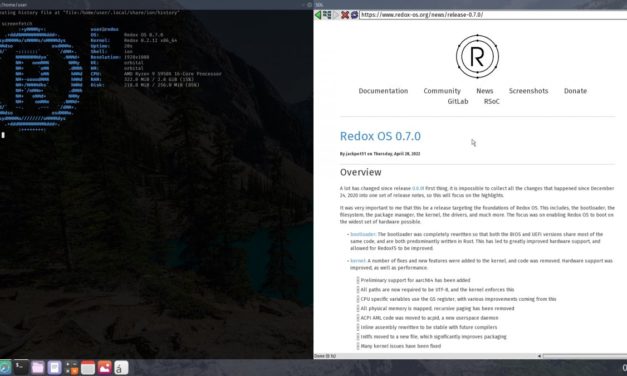The image size is (627, 376).
Task: Open the Donate page
Action: coord(575,91)
